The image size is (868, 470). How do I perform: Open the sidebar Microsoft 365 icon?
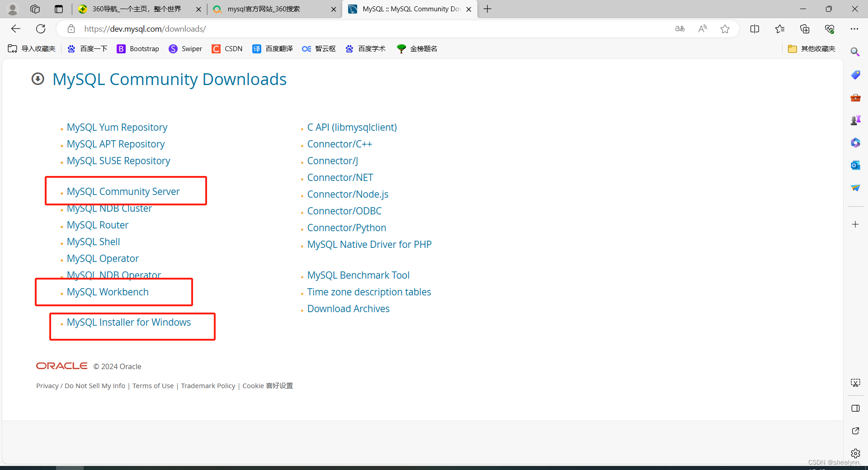(855, 142)
